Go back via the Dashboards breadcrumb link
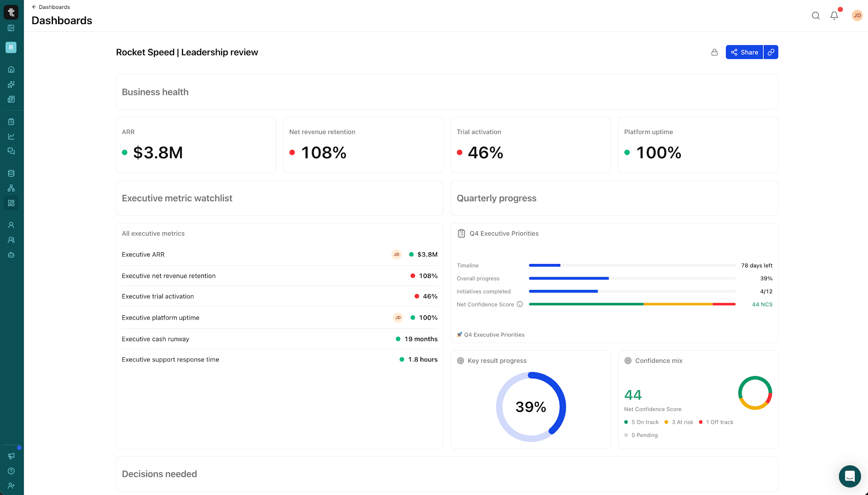The image size is (868, 495). pyautogui.click(x=51, y=7)
